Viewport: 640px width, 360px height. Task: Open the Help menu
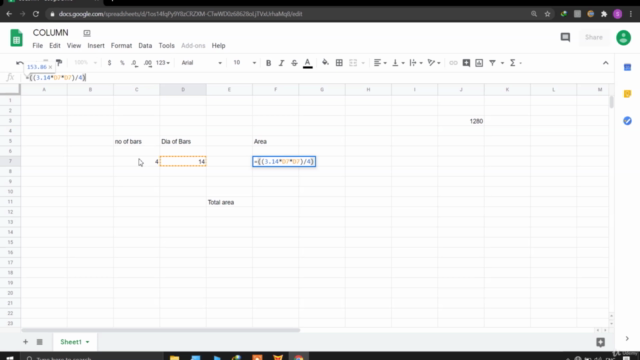click(218, 46)
